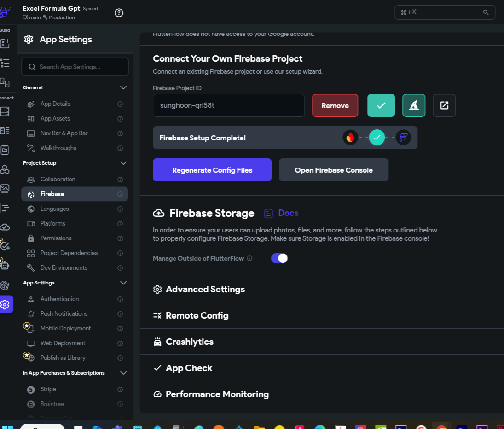Open the media assets image icon

coord(5,189)
